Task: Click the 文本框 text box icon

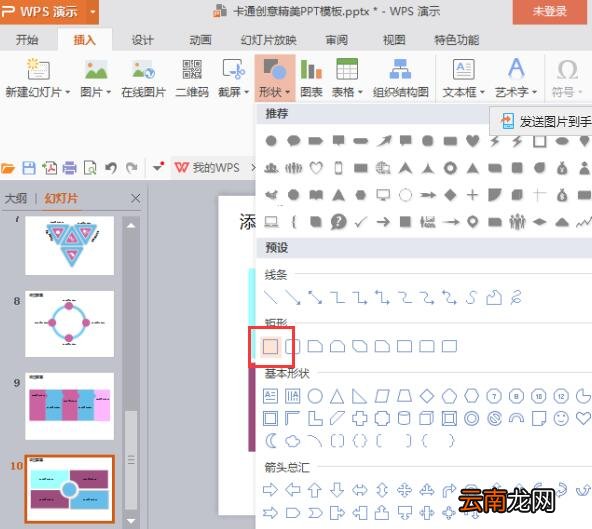Action: pyautogui.click(x=463, y=69)
